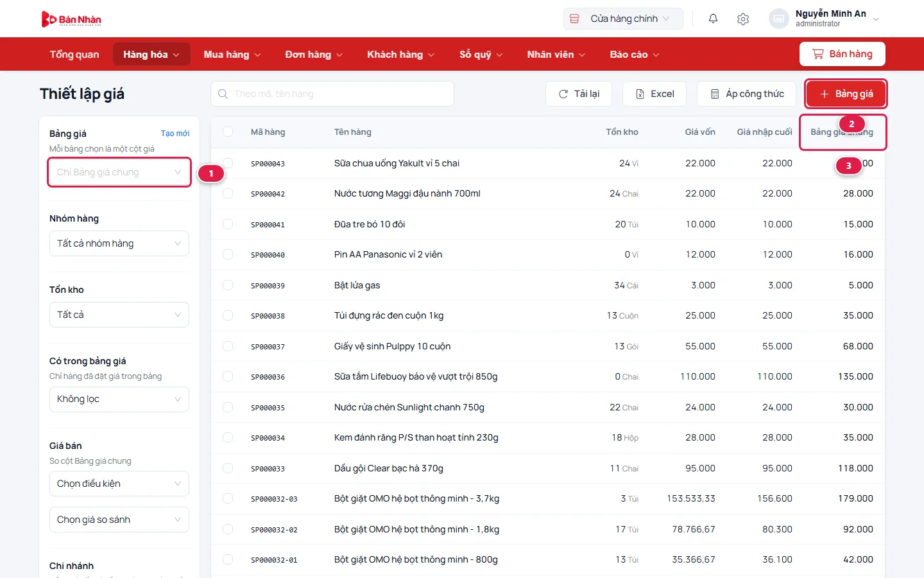This screenshot has height=578, width=924.
Task: Tick checkbox for Giấy vệ sinh Pulppy row
Action: click(228, 346)
